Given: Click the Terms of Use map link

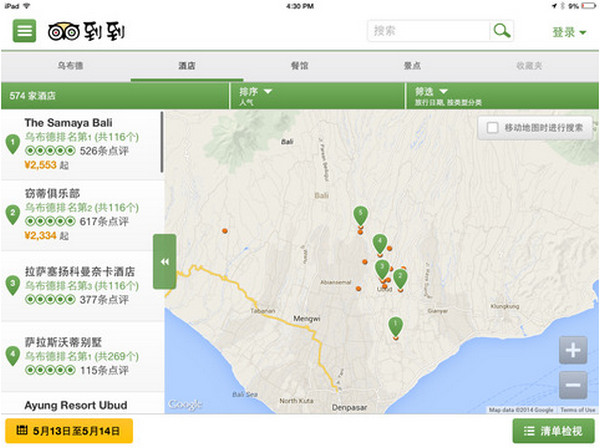Looking at the screenshot, I should (577, 410).
